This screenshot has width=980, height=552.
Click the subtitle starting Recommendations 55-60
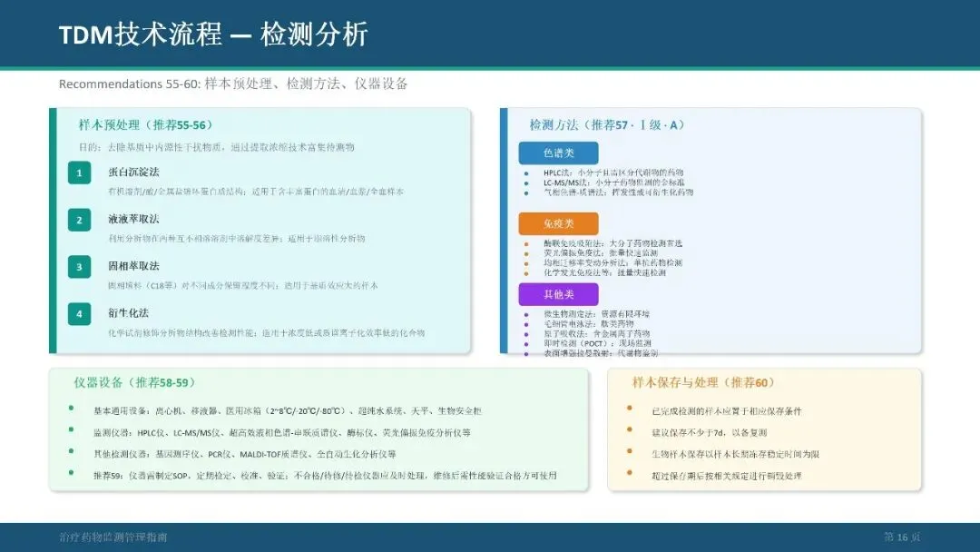point(233,84)
